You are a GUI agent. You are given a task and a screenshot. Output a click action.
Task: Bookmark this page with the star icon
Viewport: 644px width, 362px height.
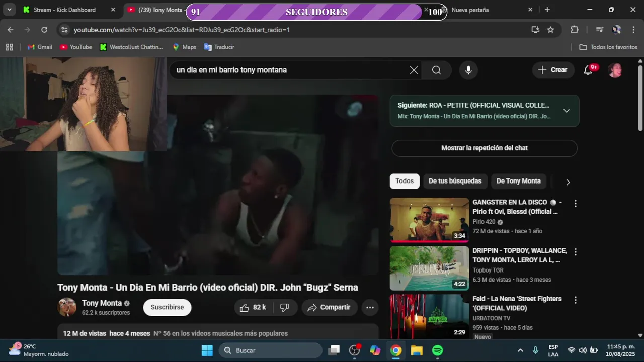550,30
